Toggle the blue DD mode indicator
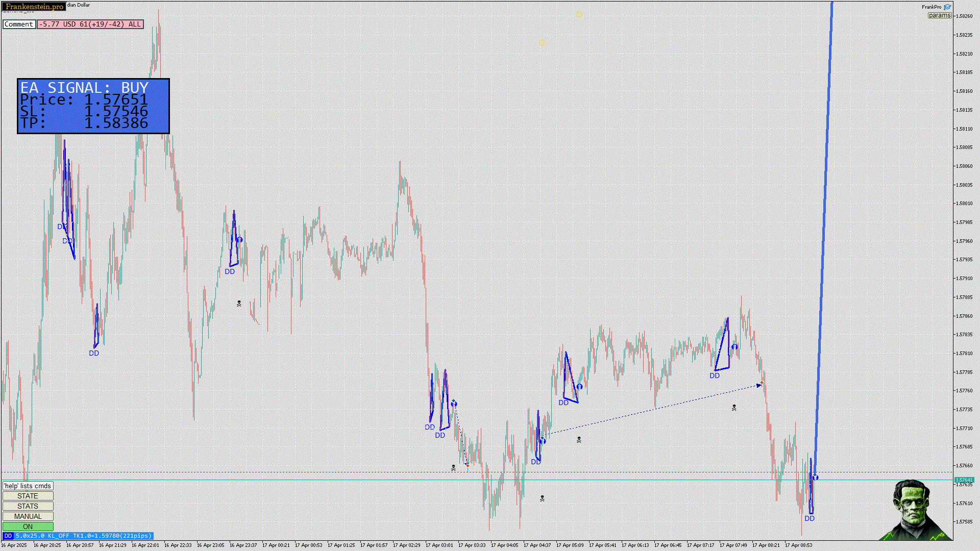Viewport: 980px width, 551px height. pos(8,536)
